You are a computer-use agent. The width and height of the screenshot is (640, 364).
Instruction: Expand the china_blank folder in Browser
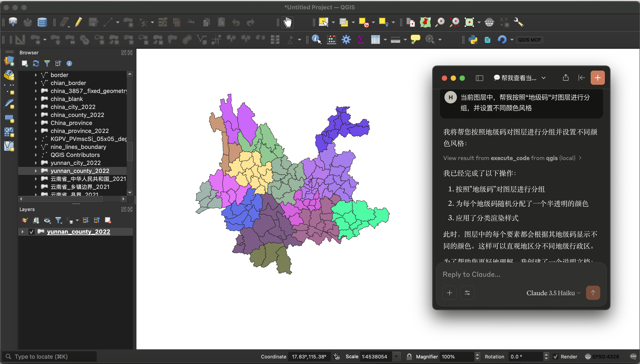pyautogui.click(x=36, y=99)
